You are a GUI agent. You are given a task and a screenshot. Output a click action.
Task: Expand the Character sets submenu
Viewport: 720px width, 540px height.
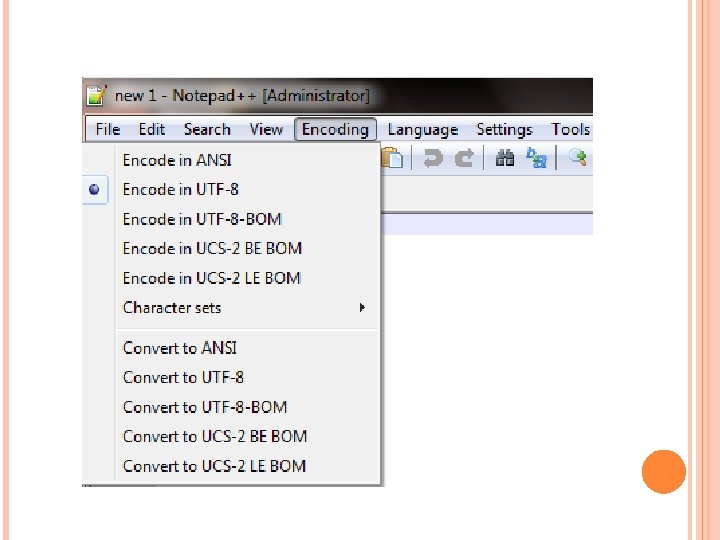248,308
